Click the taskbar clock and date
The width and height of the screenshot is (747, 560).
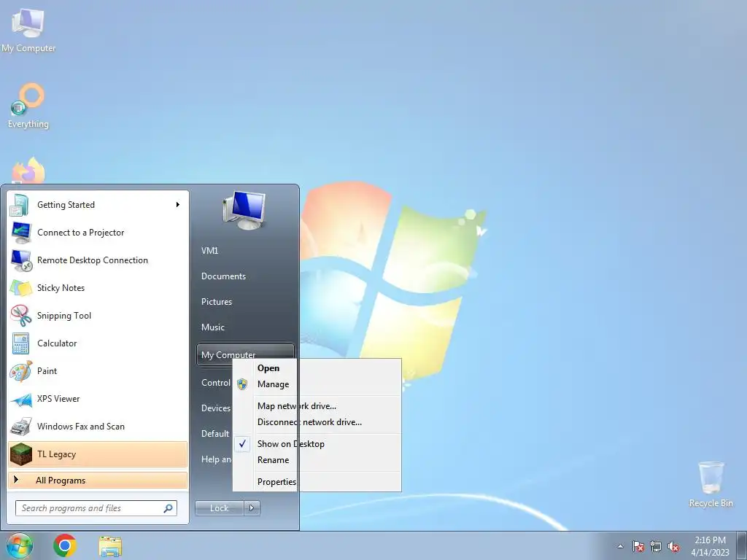(710, 546)
